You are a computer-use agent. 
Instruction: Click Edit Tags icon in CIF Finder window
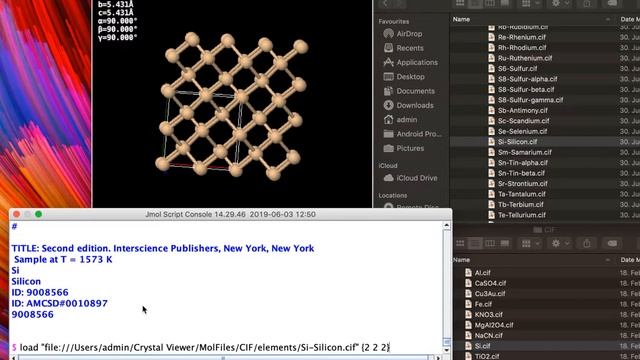(612, 243)
